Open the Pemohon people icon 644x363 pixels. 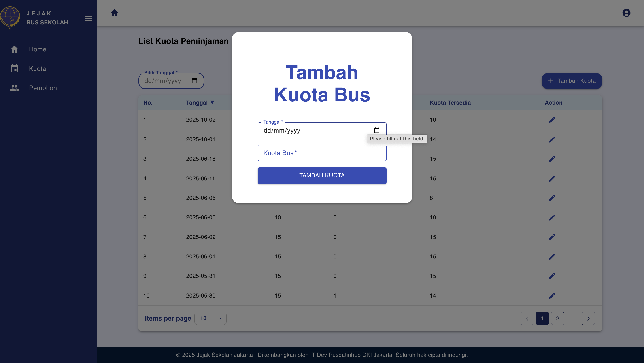(x=14, y=88)
